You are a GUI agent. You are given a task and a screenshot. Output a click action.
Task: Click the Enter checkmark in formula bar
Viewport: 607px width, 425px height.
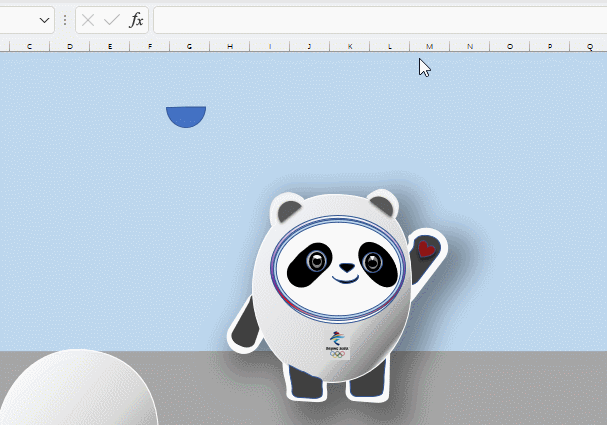tap(111, 20)
